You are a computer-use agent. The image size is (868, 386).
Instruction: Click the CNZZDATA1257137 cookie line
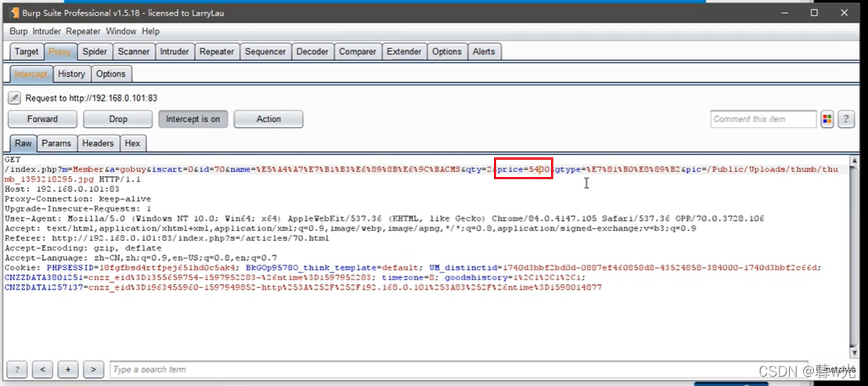pyautogui.click(x=303, y=287)
